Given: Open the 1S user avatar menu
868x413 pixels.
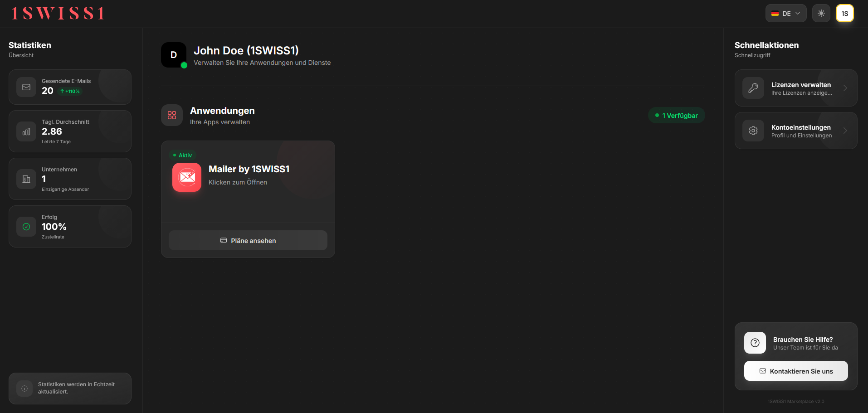Looking at the screenshot, I should (x=844, y=14).
